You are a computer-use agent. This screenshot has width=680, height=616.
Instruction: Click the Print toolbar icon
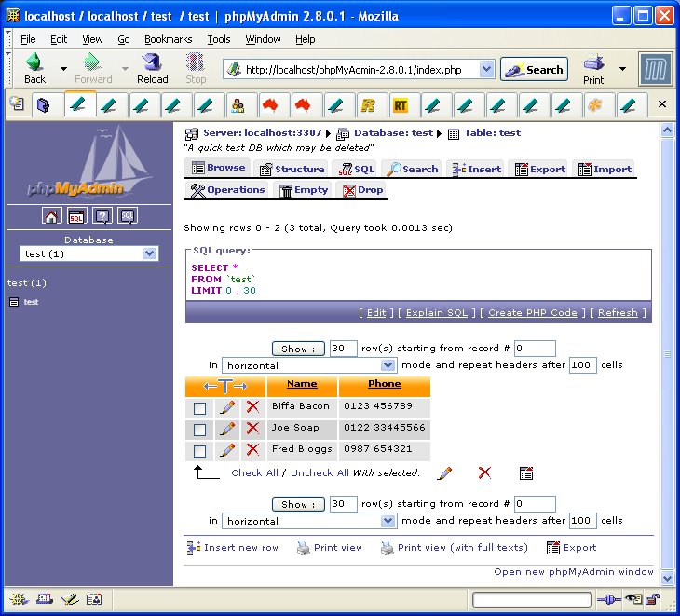click(593, 68)
